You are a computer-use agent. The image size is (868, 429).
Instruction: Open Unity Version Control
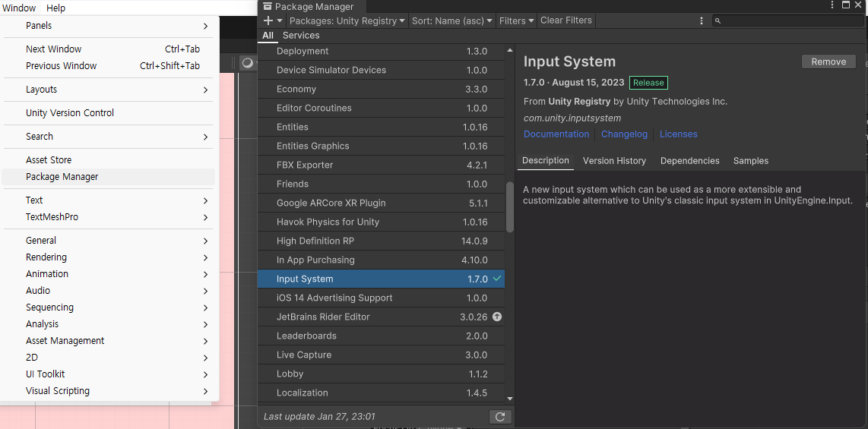[109, 113]
